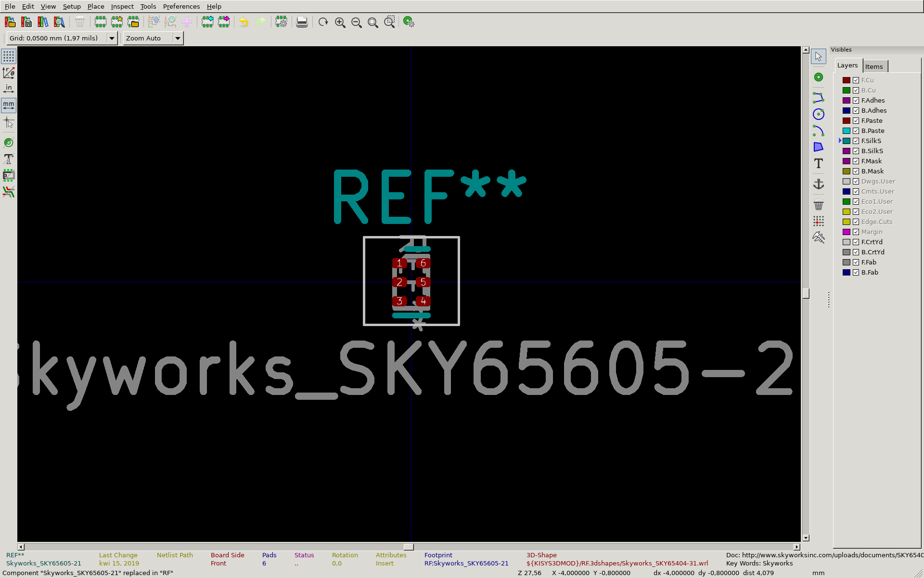Select the Delete items trash tool
924x578 pixels.
click(x=818, y=205)
